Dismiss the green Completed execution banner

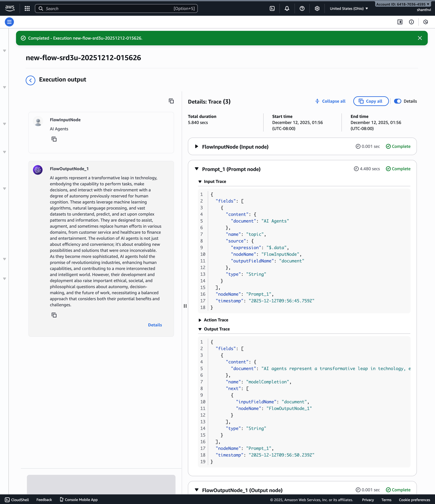420,38
